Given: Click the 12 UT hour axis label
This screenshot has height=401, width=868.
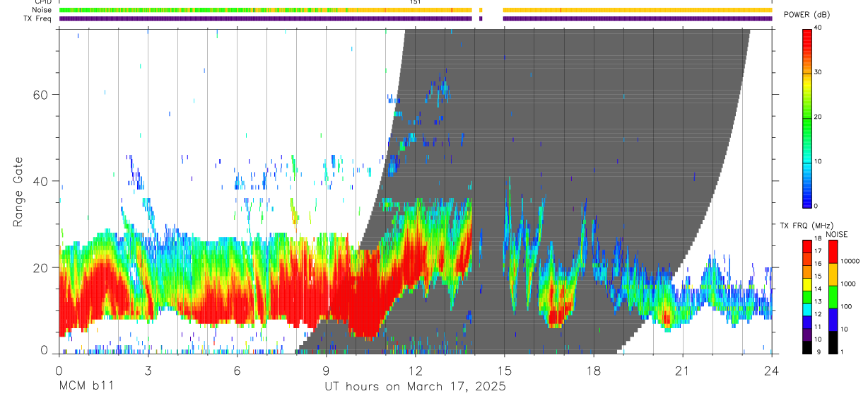Looking at the screenshot, I should pyautogui.click(x=415, y=371).
